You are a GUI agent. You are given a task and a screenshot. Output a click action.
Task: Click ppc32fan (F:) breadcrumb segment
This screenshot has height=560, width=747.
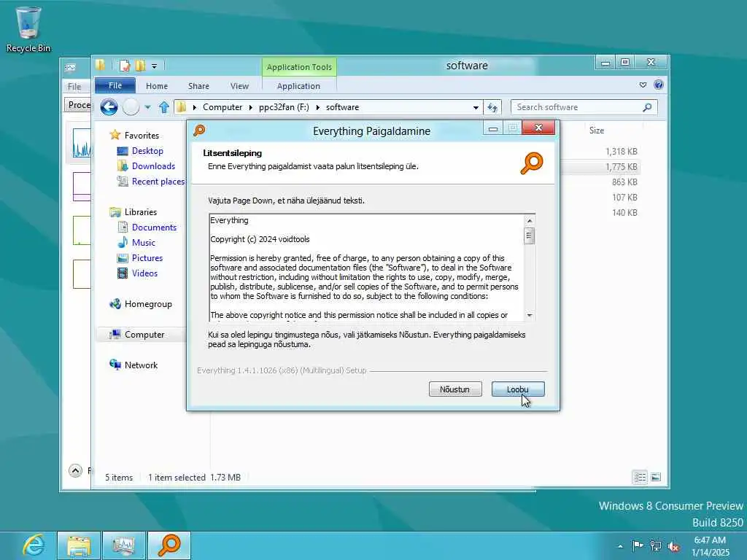point(284,107)
